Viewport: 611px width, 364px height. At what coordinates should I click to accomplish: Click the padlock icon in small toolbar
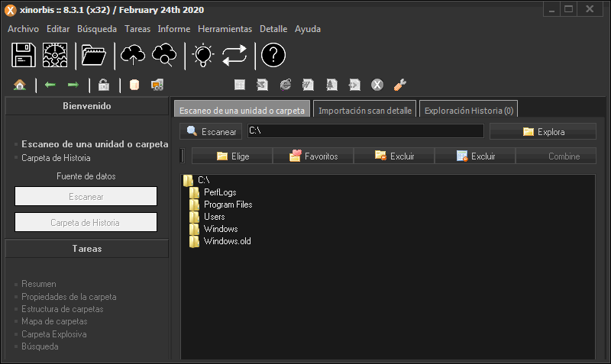tap(104, 85)
